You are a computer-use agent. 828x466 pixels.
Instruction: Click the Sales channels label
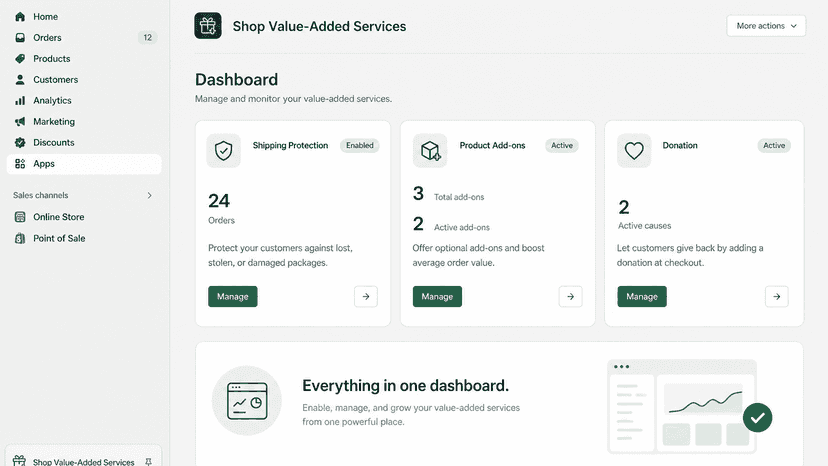(x=41, y=195)
